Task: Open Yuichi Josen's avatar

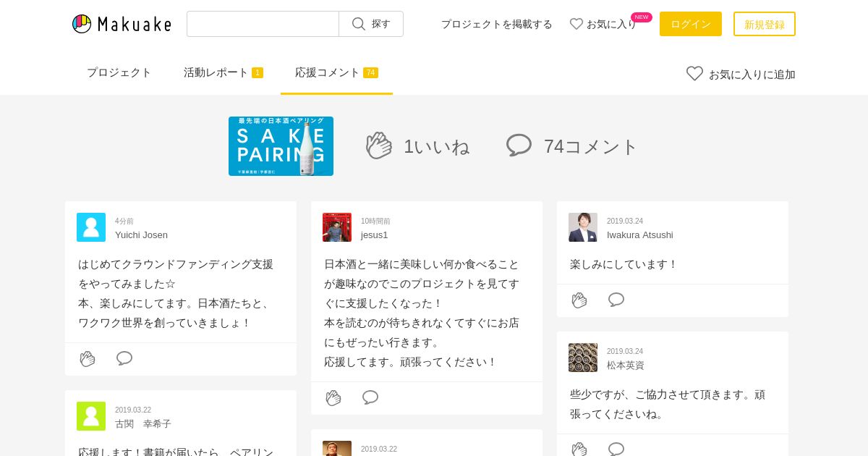Action: 91,227
